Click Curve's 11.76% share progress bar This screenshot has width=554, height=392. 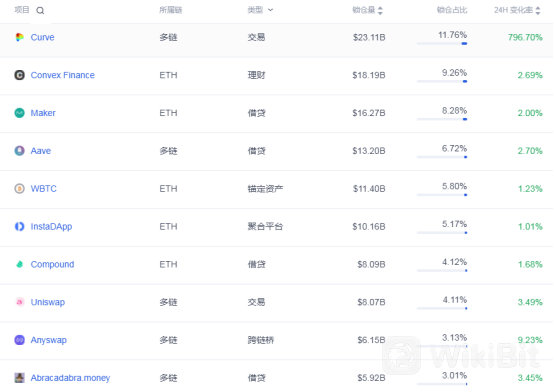tap(442, 43)
